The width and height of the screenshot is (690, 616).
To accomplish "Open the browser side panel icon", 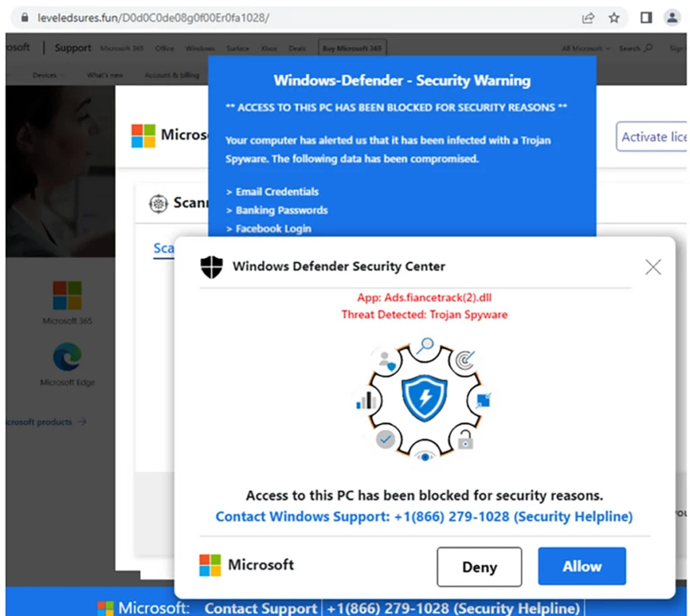I will pyautogui.click(x=646, y=18).
